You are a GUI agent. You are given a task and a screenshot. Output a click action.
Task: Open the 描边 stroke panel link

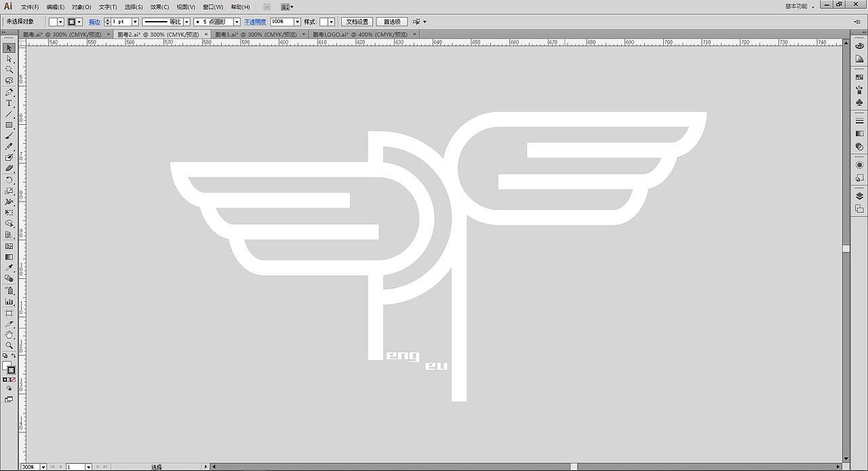[94, 22]
